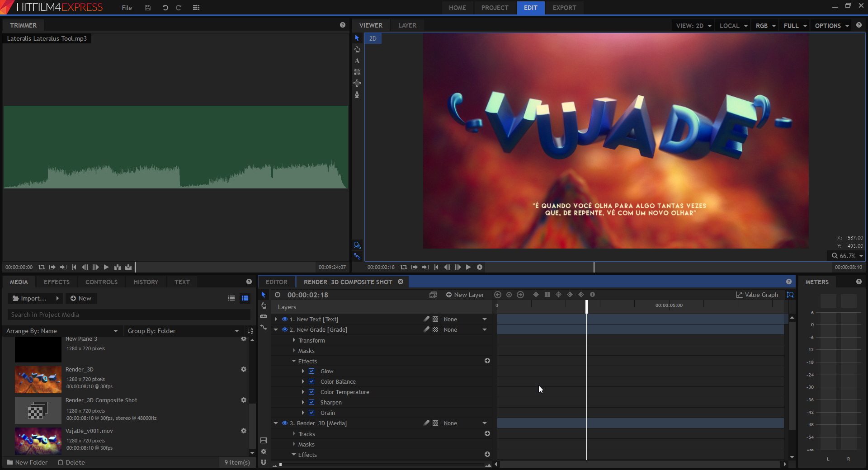Switch media list to detailed preview view
The height and width of the screenshot is (470, 868).
(245, 298)
